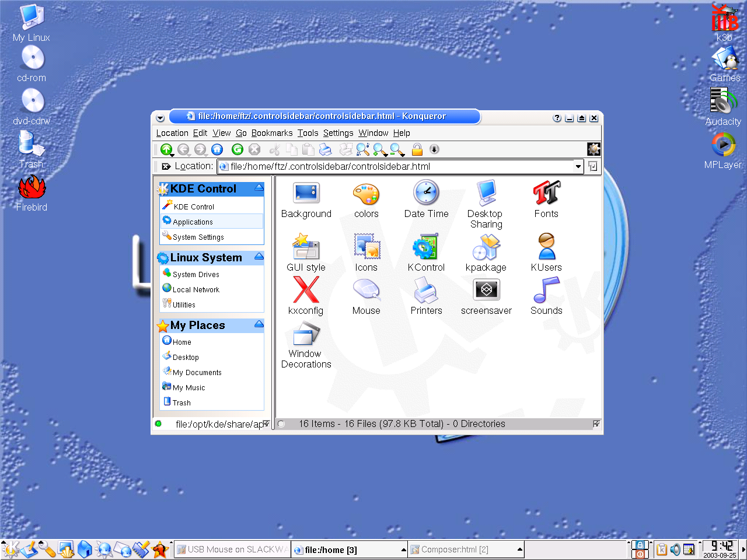The width and height of the screenshot is (747, 560).
Task: Click the padlock security icon
Action: [x=417, y=149]
